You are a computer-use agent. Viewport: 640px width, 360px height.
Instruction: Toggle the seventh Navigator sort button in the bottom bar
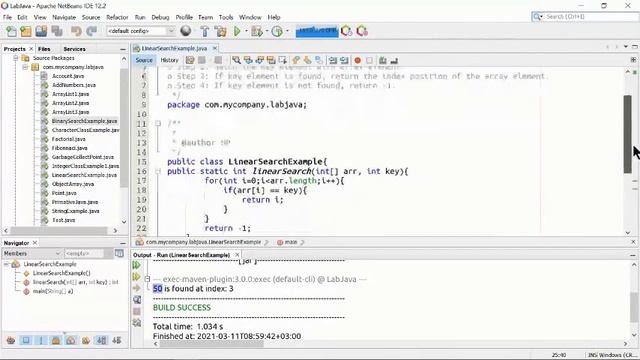click(x=102, y=340)
